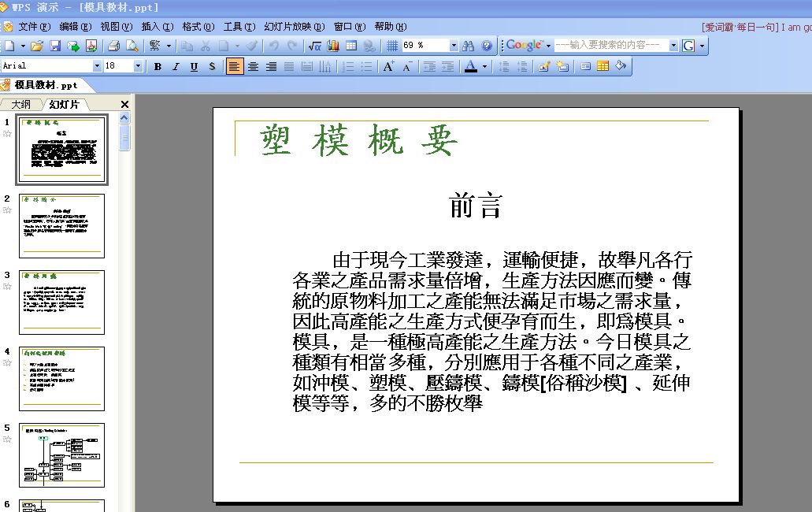Insert a table from the standard toolbar
Image resolution: width=812 pixels, height=512 pixels.
coord(351,46)
